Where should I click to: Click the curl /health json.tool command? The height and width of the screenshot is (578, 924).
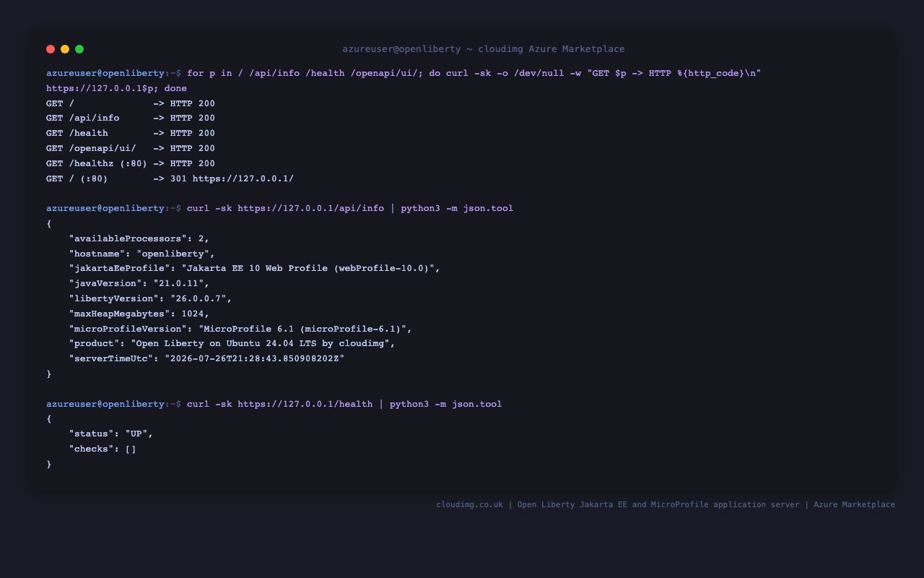point(274,404)
